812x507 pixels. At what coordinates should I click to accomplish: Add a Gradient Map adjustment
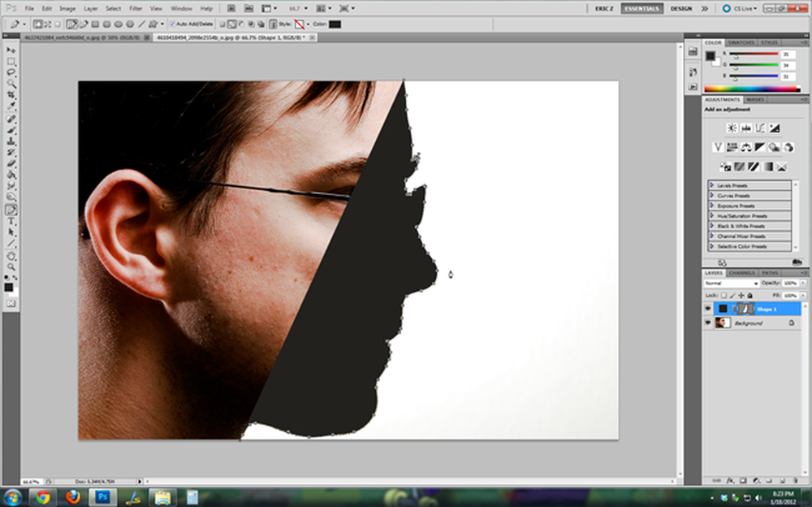click(x=767, y=167)
